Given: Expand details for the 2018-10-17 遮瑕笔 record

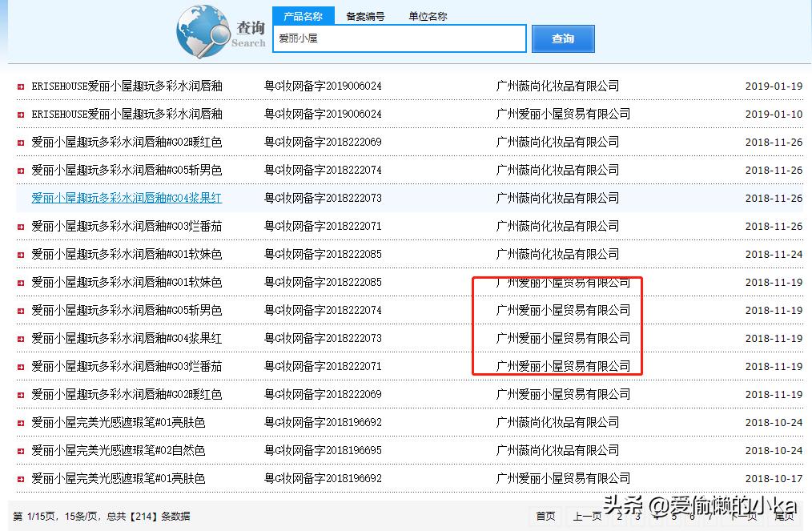Looking at the screenshot, I should coord(19,478).
